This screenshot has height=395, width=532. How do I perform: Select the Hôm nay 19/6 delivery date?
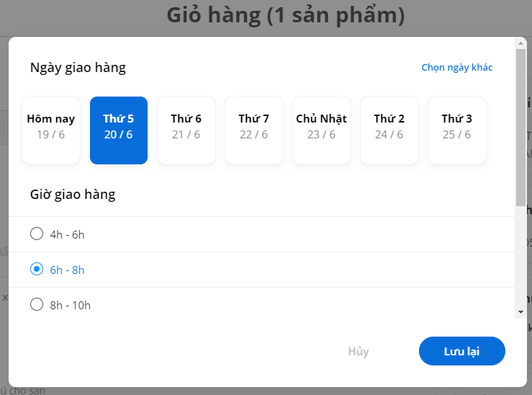(51, 130)
